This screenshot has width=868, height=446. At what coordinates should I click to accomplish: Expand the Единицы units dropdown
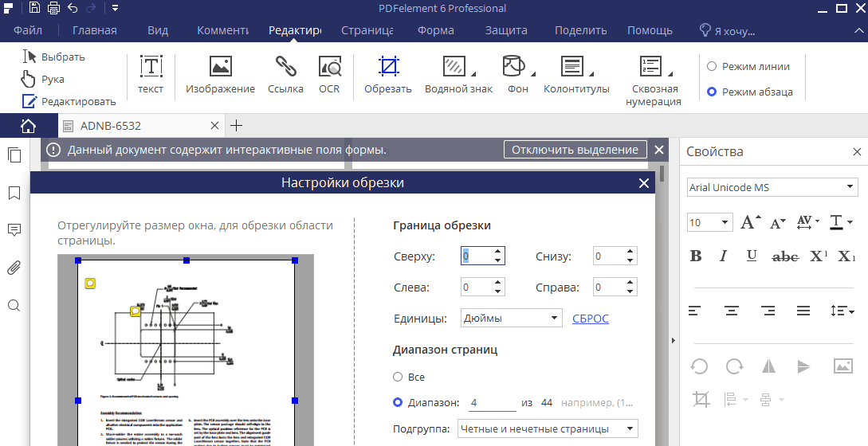(512, 318)
